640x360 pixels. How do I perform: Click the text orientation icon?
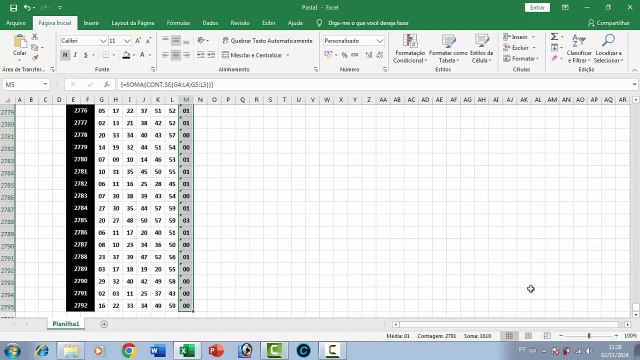click(x=201, y=40)
